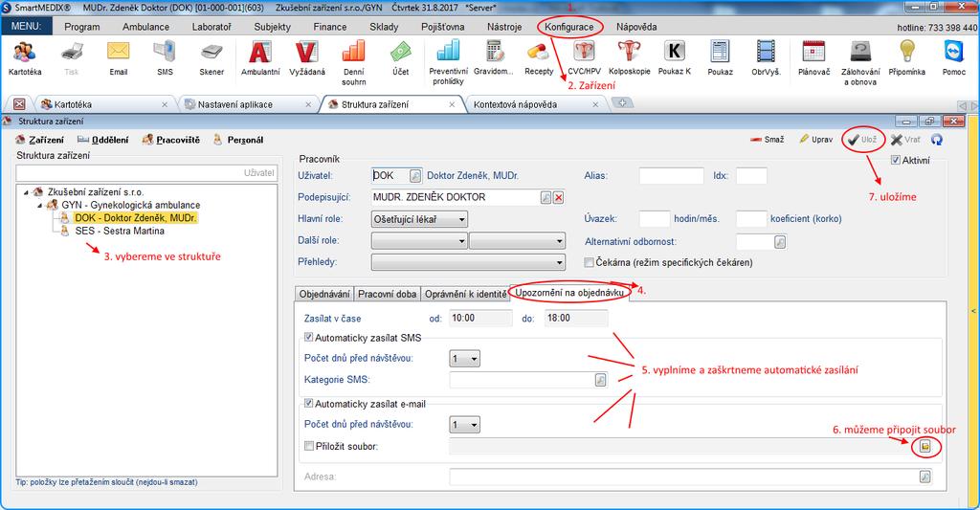
Task: Show the Denní souhrn chart
Action: (354, 53)
